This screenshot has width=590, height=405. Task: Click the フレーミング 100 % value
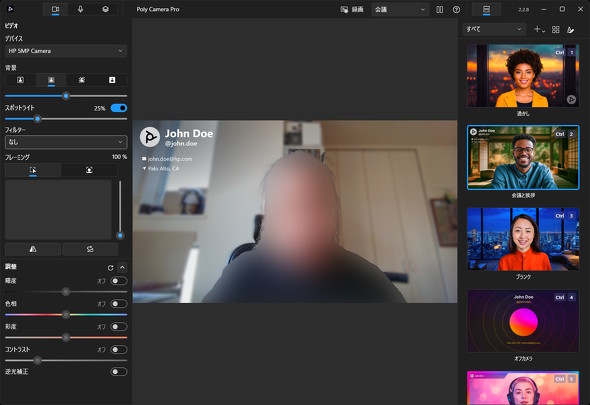click(x=119, y=157)
